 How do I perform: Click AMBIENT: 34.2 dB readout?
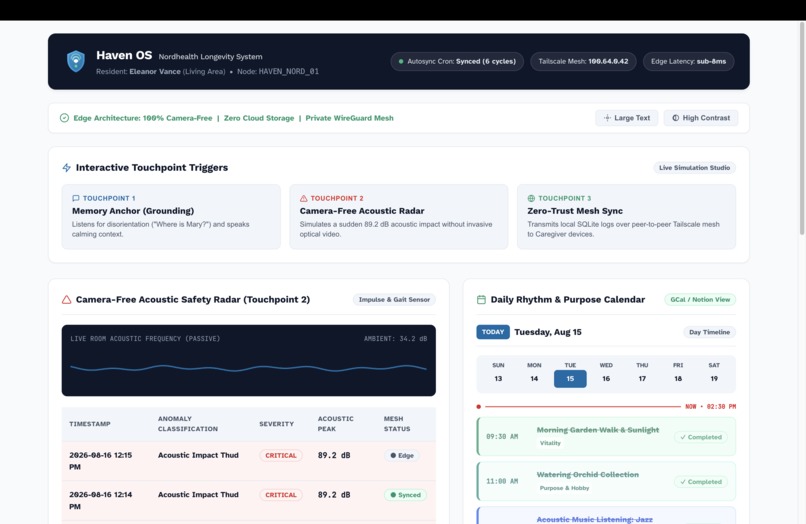(395, 338)
